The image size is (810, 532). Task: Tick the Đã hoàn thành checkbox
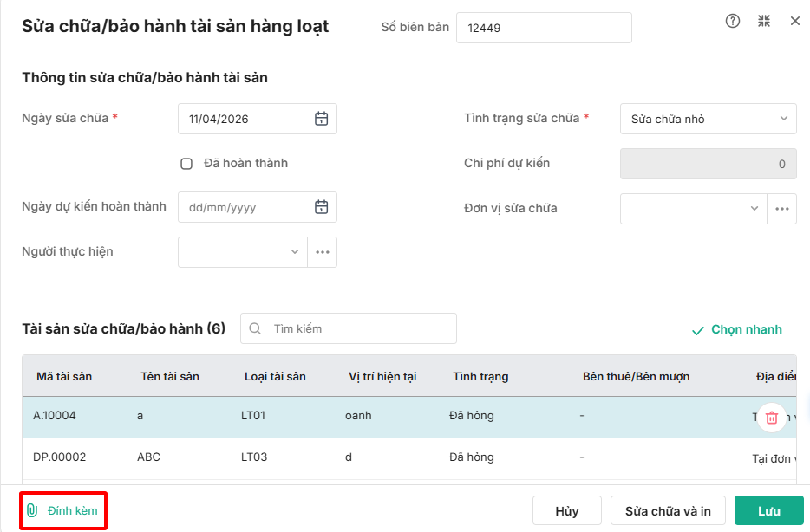pos(186,163)
